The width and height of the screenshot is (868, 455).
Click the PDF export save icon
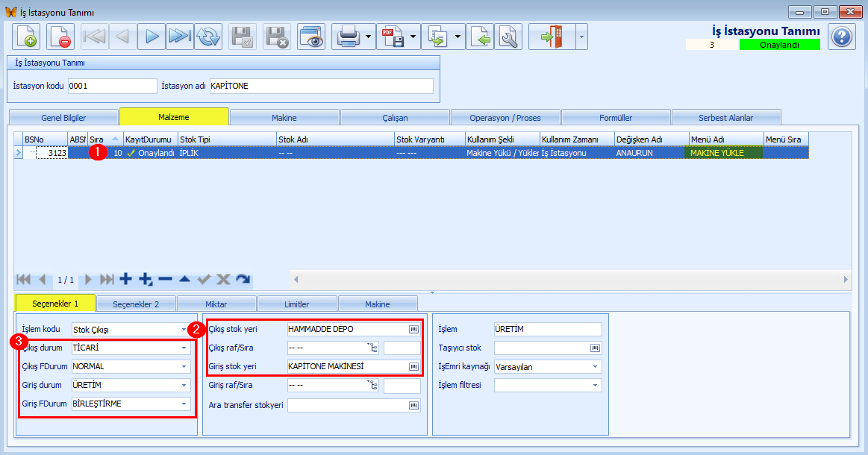pyautogui.click(x=393, y=37)
